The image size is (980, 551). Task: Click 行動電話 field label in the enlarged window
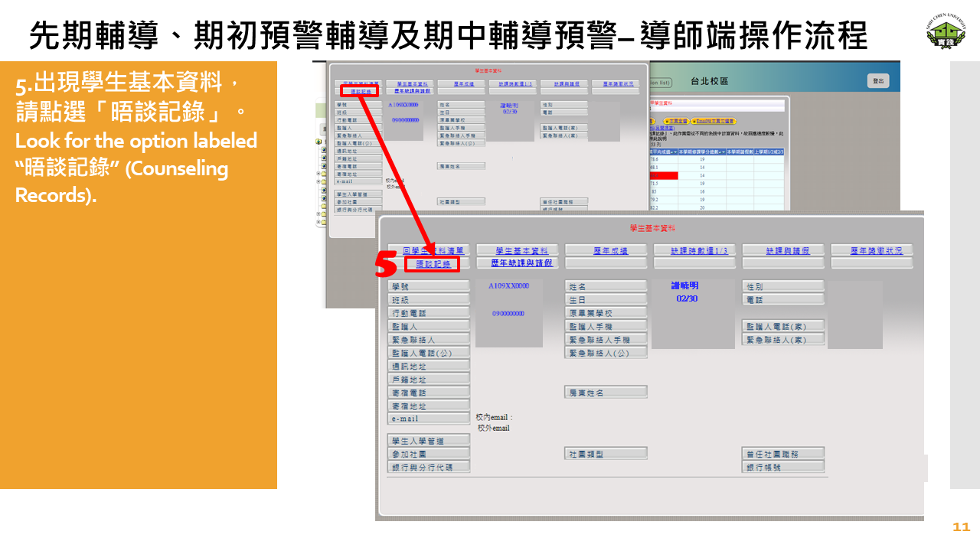point(429,313)
